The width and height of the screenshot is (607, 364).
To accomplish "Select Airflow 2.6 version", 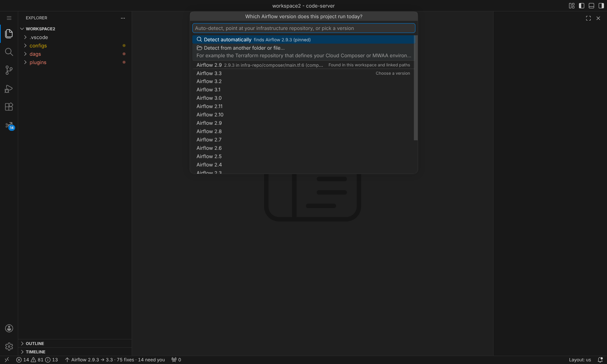I will point(303,148).
